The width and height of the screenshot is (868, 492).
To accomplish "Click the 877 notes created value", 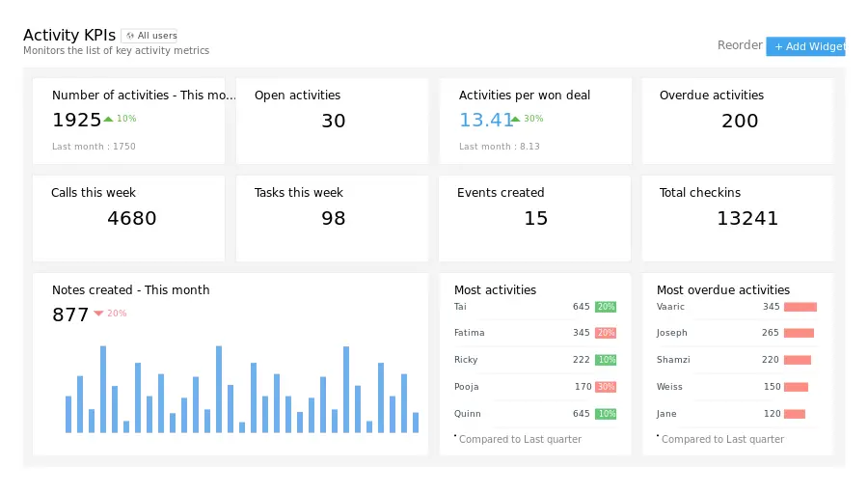I will click(70, 314).
